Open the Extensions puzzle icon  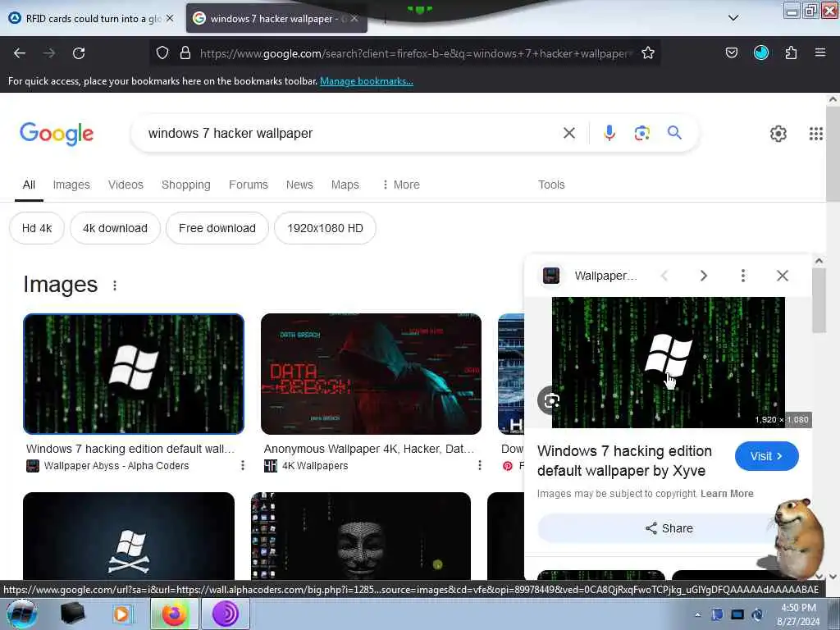click(792, 52)
